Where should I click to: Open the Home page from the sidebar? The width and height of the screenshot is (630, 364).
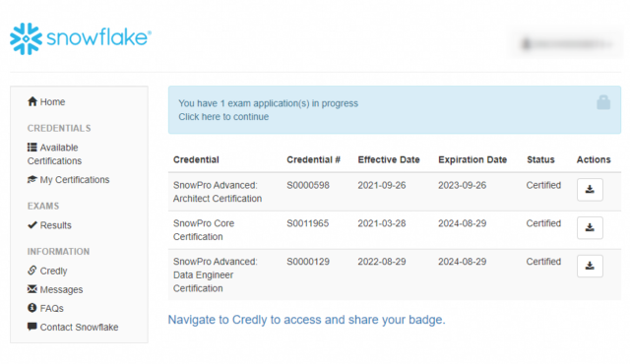pos(46,101)
